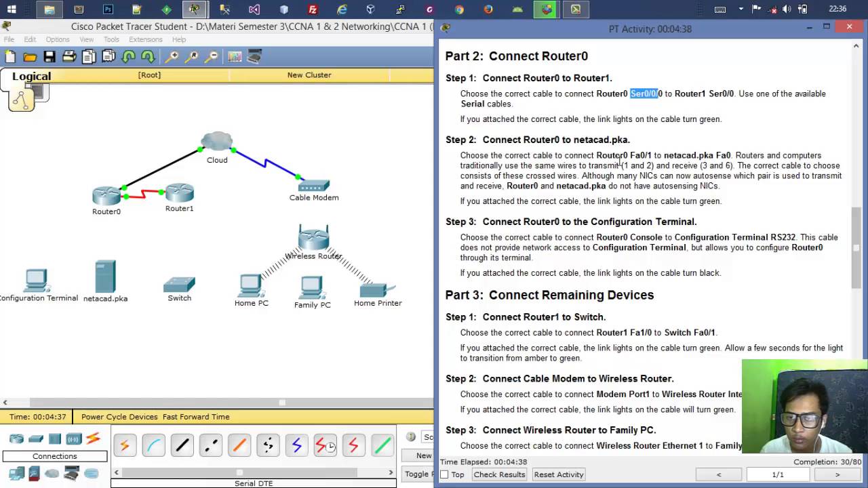Zoom out of the workspace

click(212, 57)
